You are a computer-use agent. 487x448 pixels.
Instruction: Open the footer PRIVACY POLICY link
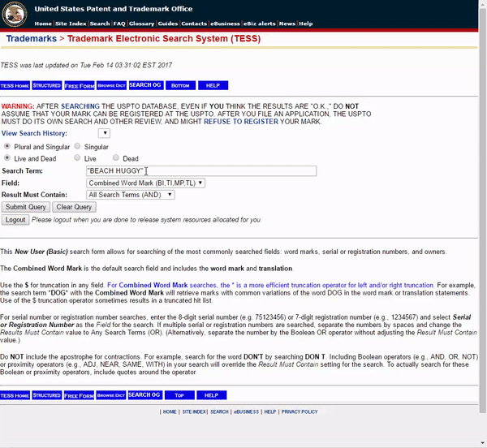click(x=300, y=411)
